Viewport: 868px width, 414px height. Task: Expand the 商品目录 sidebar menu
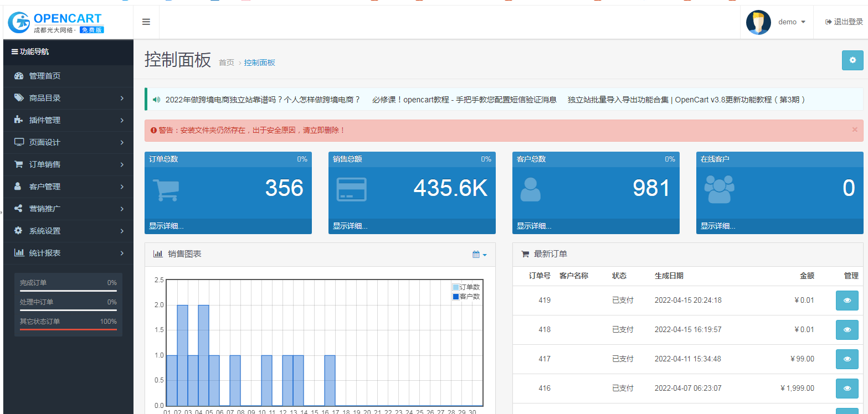[68, 98]
